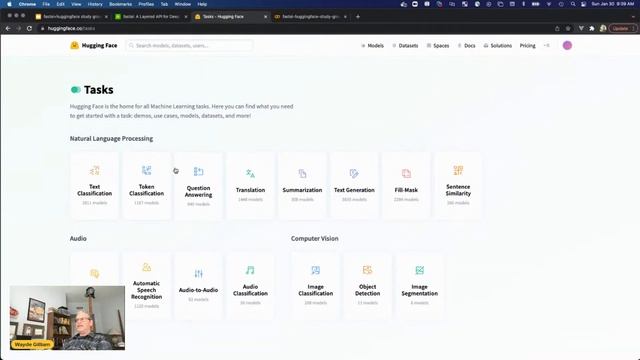Open the Image Segmentation task card
Viewport: 640px width, 360px height.
click(x=419, y=286)
